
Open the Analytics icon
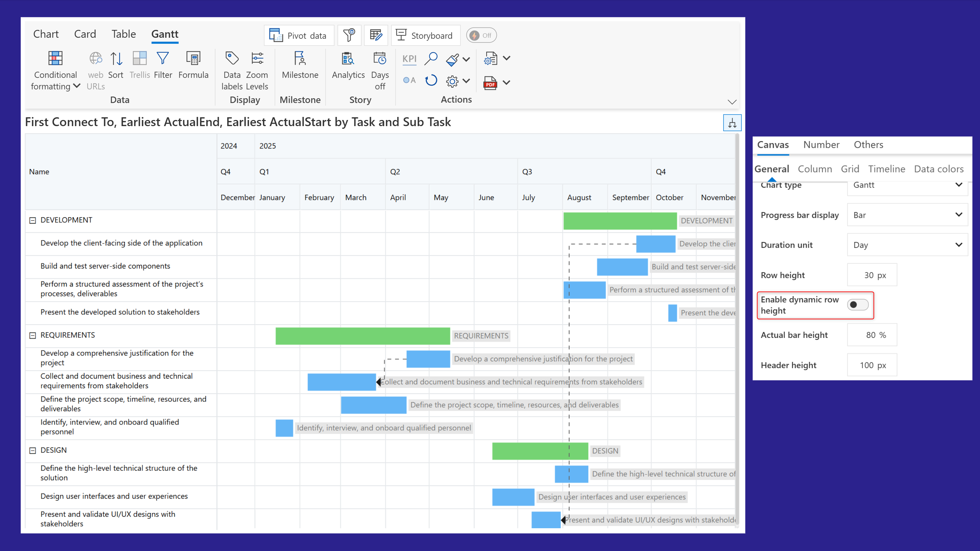tap(348, 58)
